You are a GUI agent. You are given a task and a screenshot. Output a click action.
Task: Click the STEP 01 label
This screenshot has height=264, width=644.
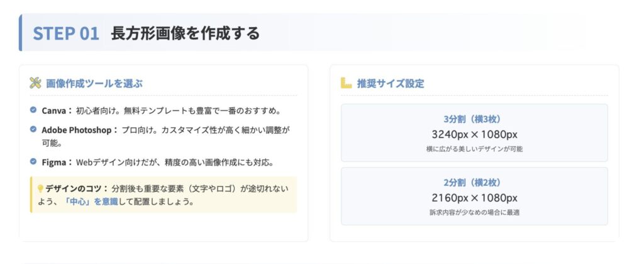[x=66, y=33]
